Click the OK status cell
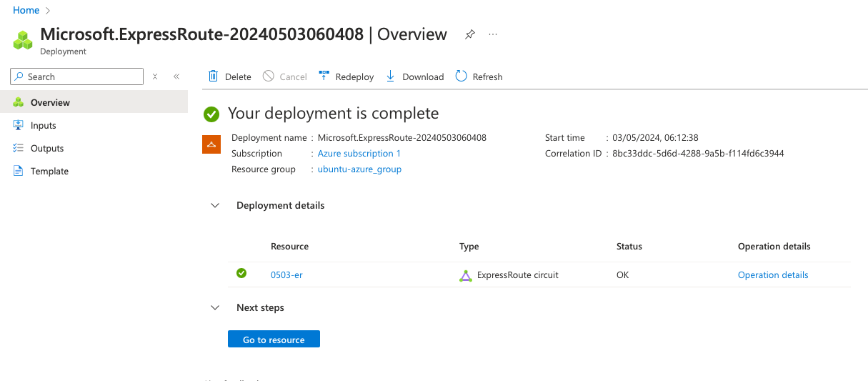Image resolution: width=868 pixels, height=381 pixels. [623, 274]
